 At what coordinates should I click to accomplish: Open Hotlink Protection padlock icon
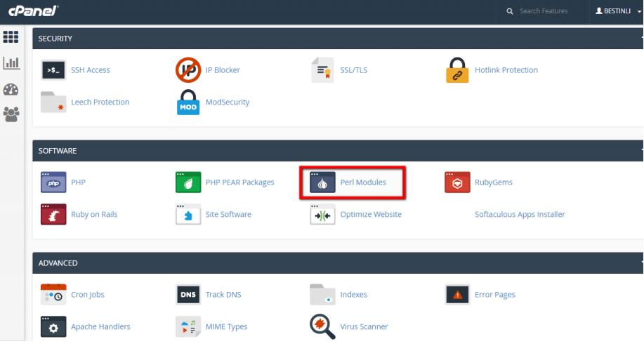[x=457, y=70]
